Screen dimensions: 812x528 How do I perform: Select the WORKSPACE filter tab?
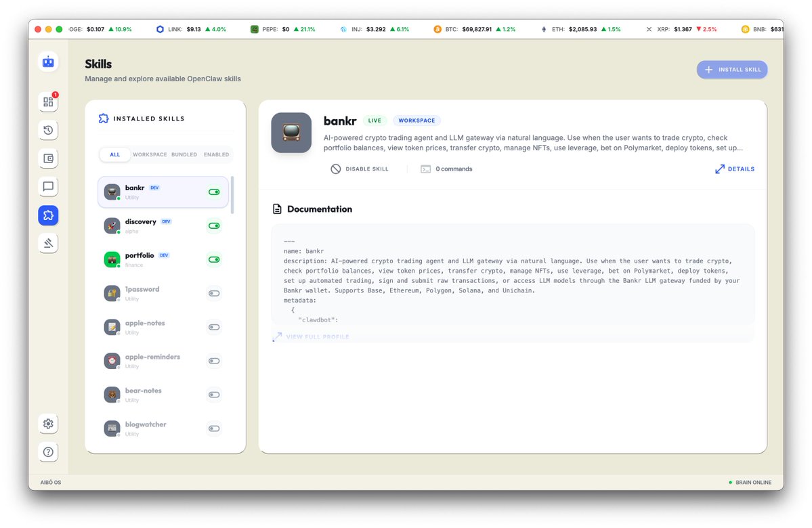150,155
